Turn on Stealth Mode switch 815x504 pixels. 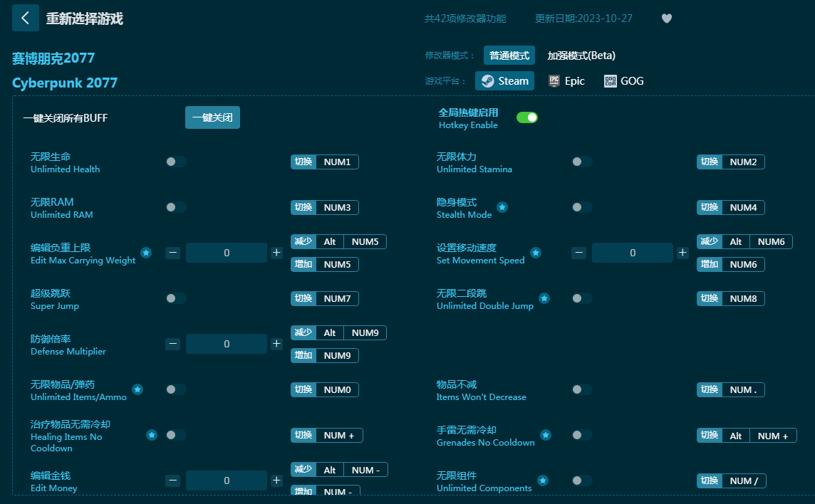pyautogui.click(x=581, y=207)
